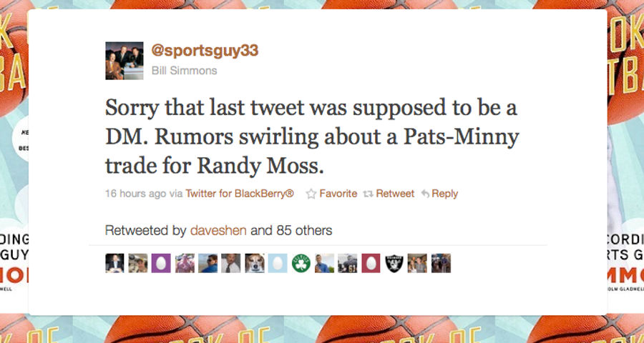Click the Reply arrow icon
The width and height of the screenshot is (644, 343).
tap(426, 194)
